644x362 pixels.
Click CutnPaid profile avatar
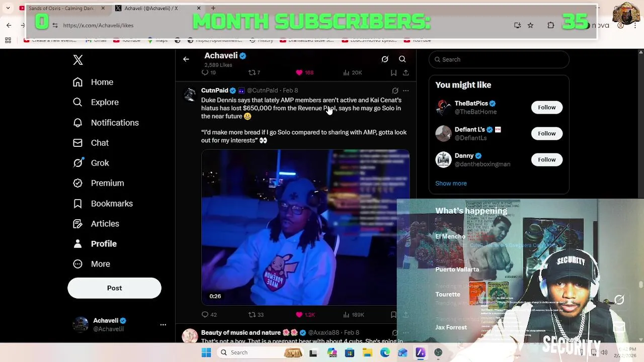[x=190, y=95]
